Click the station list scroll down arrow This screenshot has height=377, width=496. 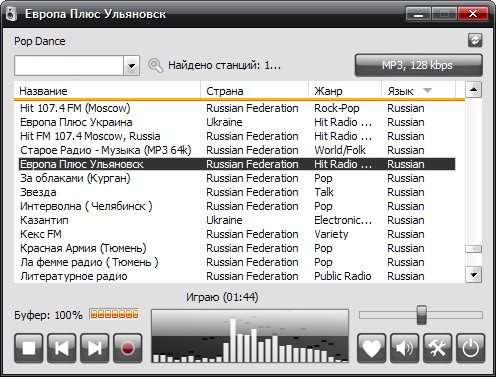(x=473, y=275)
